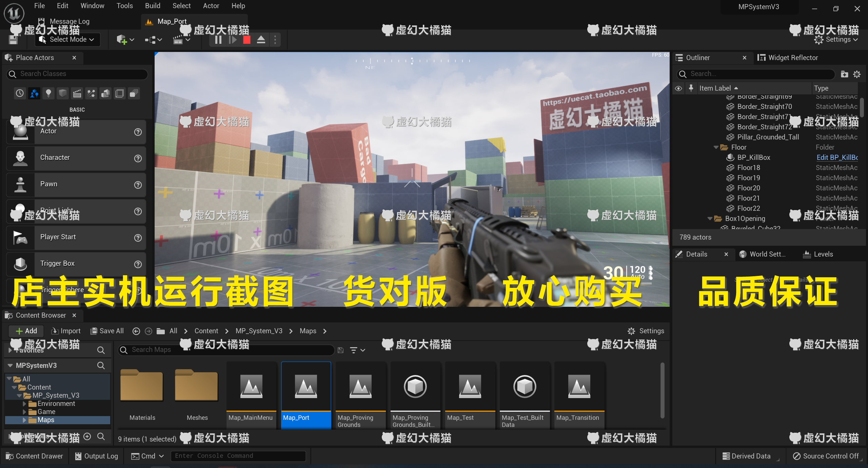The width and height of the screenshot is (868, 468).
Task: Click the Outliner vertical scrollbar
Action: 862,108
